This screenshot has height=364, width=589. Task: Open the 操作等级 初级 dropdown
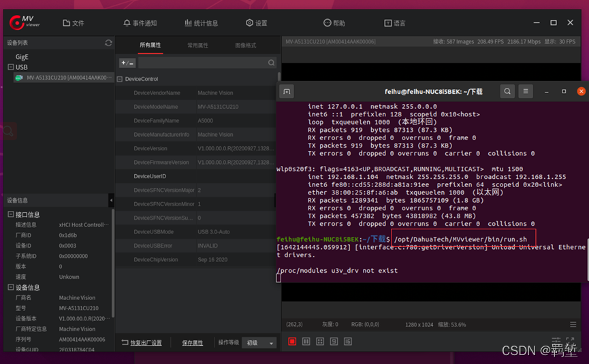[x=259, y=343]
